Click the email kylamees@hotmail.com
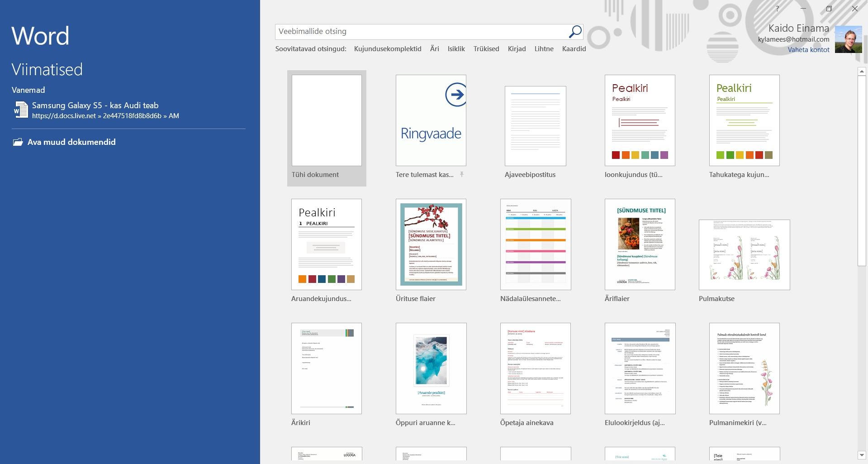This screenshot has width=868, height=464. click(794, 39)
